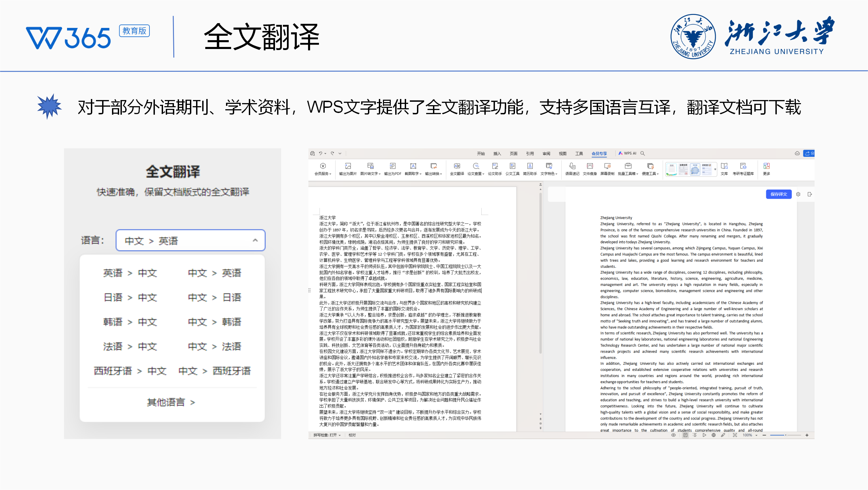The height and width of the screenshot is (490, 868).
Task: Select the 法律合同 template thumbnail
Action: [683, 169]
